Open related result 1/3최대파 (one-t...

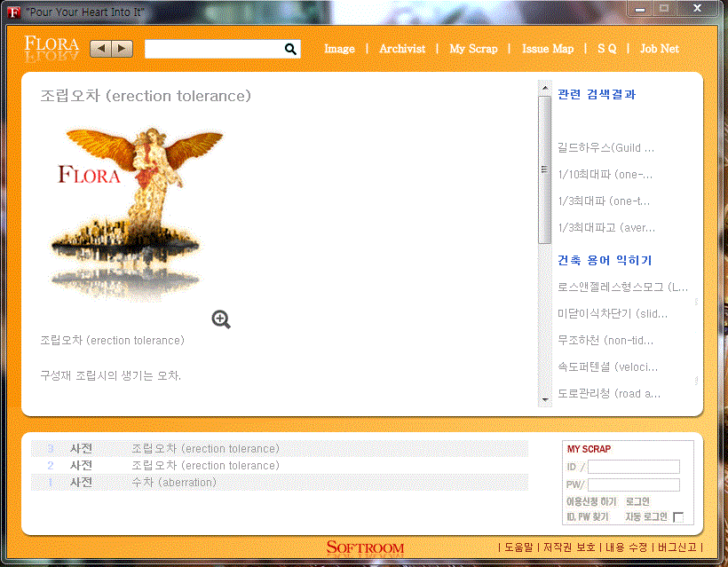pos(604,201)
